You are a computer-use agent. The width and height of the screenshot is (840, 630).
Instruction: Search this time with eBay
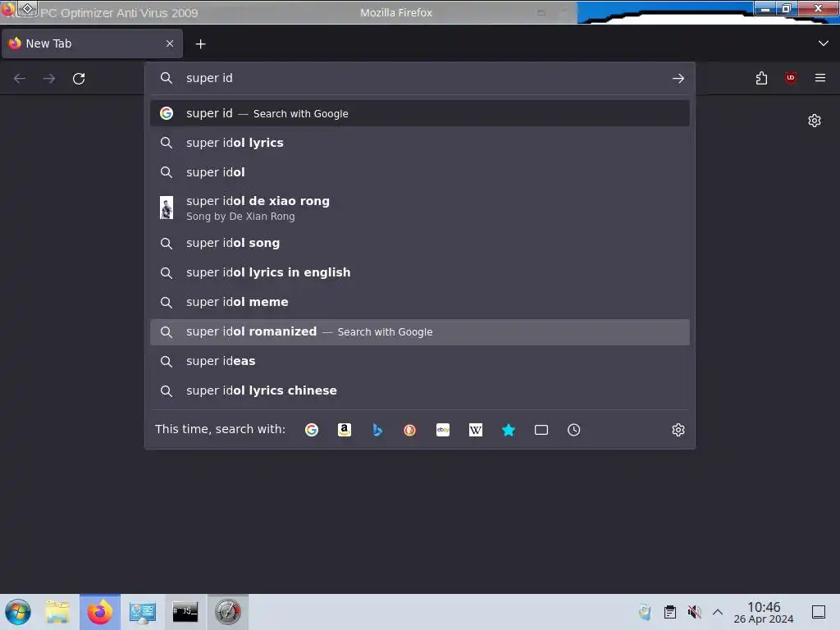(x=443, y=430)
